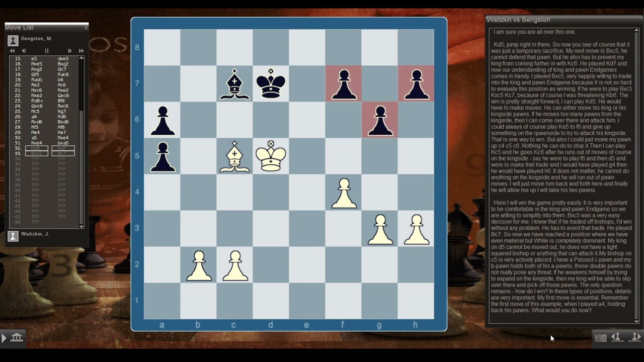Screen dimensions: 644x362
Task: Go to previous lesson pawn arrow icon
Action: [617, 337]
